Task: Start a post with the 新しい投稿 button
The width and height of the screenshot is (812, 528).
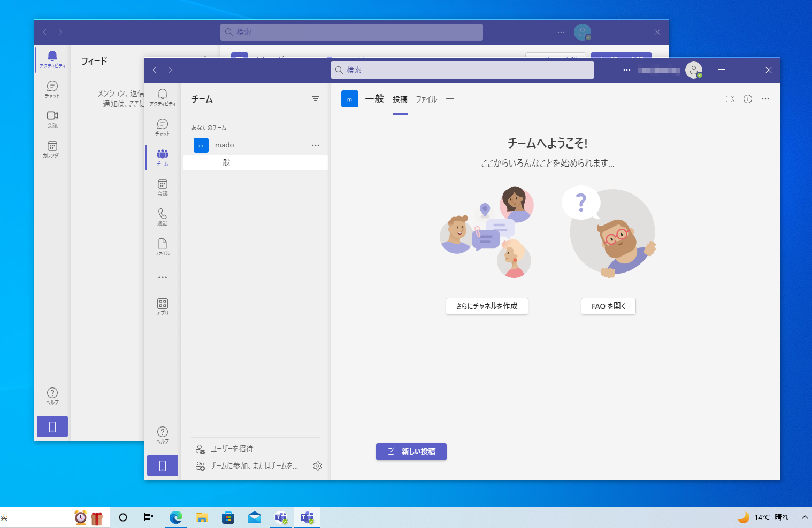Action: point(411,451)
